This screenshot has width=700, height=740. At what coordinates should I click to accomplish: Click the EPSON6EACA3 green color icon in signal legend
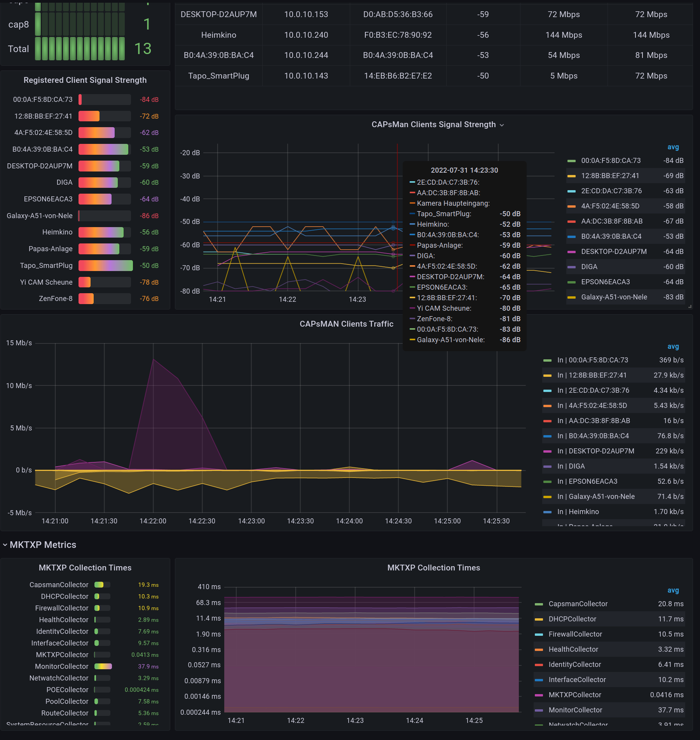571,282
